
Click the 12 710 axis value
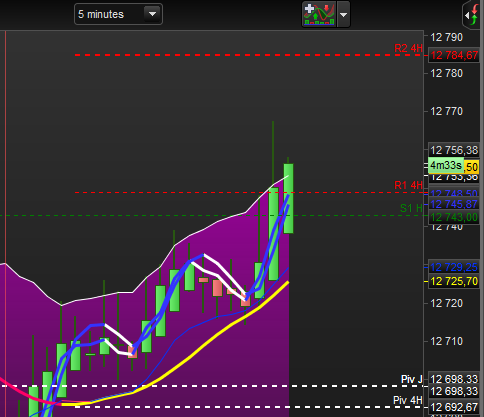tap(447, 341)
